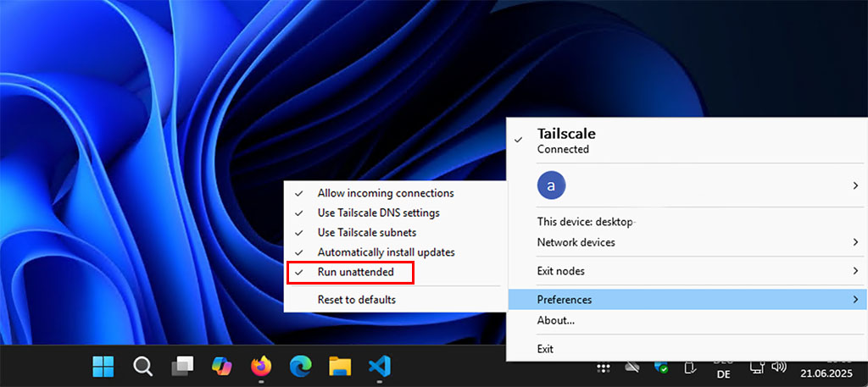Disable Automatically install updates
868x387 pixels.
(396, 252)
